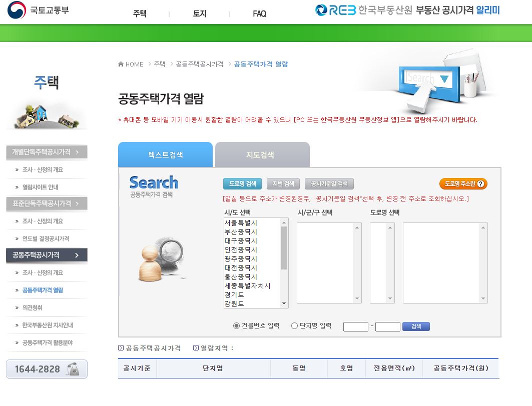
Task: Open 공동주택가격 활용분야 sidebar link
Action: pos(48,343)
